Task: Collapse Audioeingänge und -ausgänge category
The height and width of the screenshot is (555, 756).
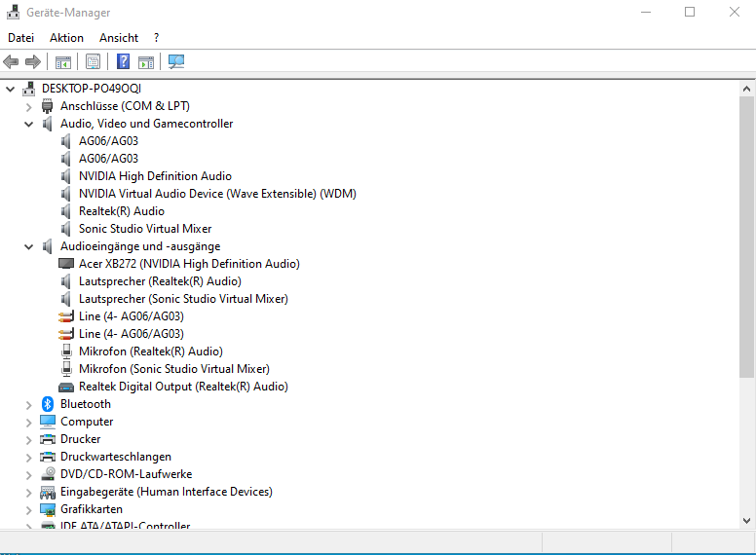Action: coord(28,247)
